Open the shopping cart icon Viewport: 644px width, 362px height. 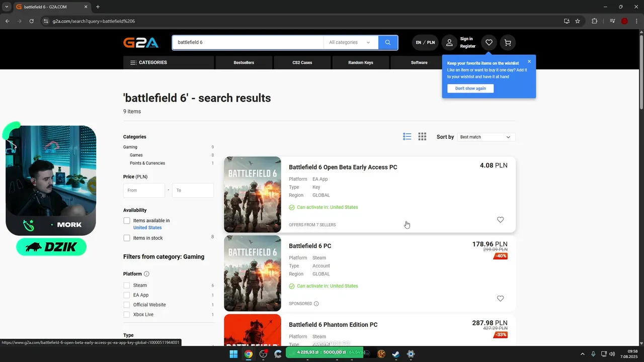pyautogui.click(x=508, y=43)
